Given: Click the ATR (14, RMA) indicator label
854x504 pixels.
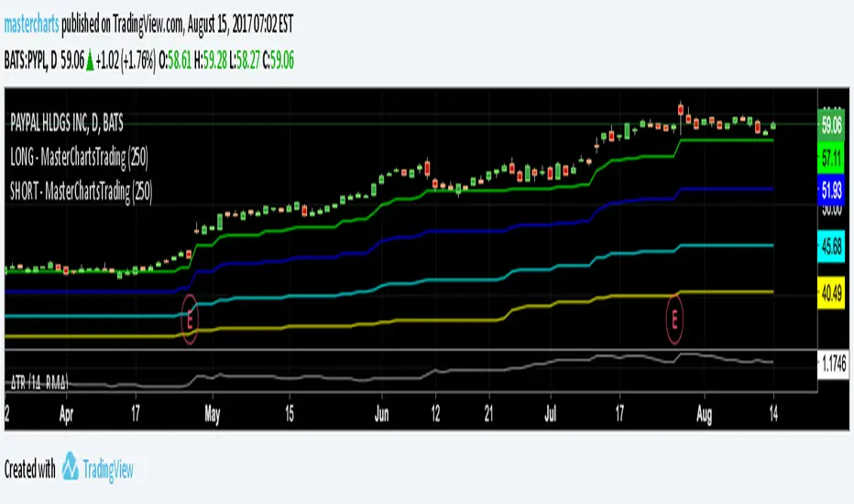Looking at the screenshot, I should point(39,383).
